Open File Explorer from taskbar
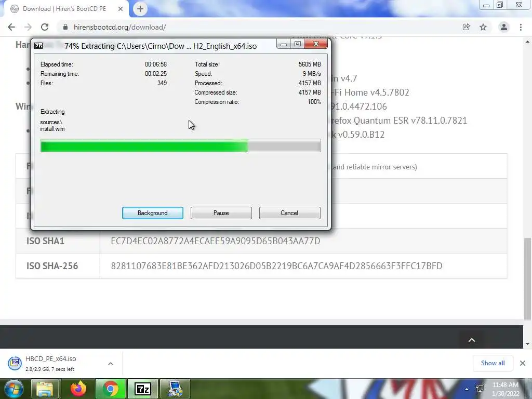The width and height of the screenshot is (532, 399). click(x=45, y=389)
